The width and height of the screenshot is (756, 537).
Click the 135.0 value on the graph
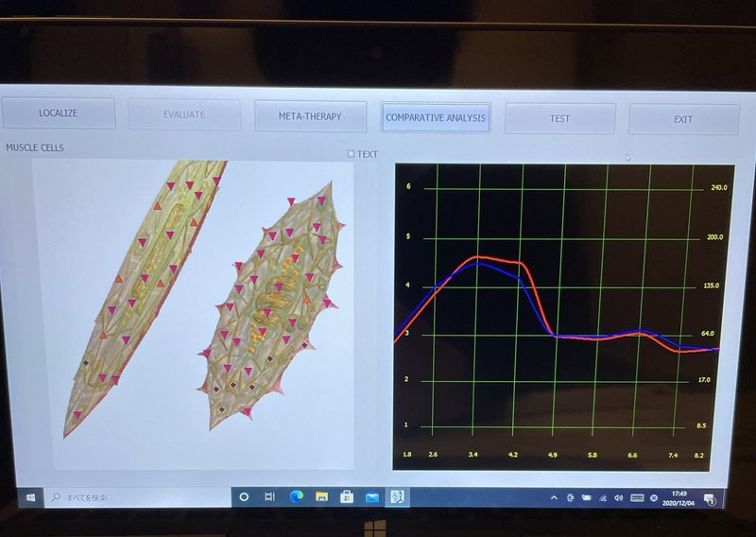coord(712,286)
